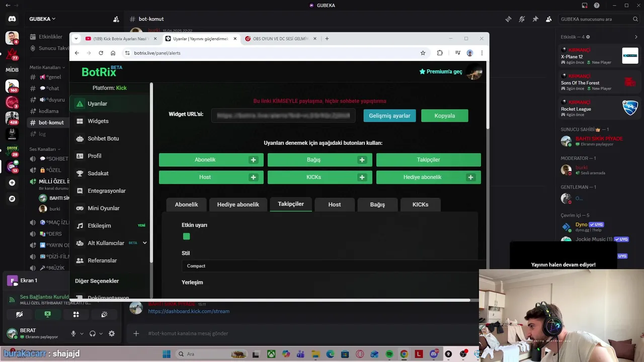Viewport: 644px width, 362px height.
Task: Open Discord direct messages home icon
Action: pos(12,19)
